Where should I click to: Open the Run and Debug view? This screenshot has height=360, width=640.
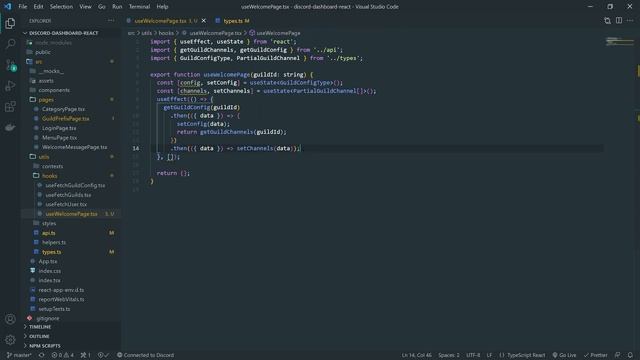(10, 86)
